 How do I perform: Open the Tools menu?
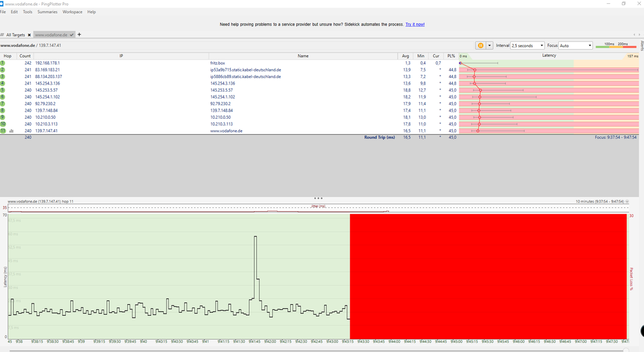coord(28,12)
